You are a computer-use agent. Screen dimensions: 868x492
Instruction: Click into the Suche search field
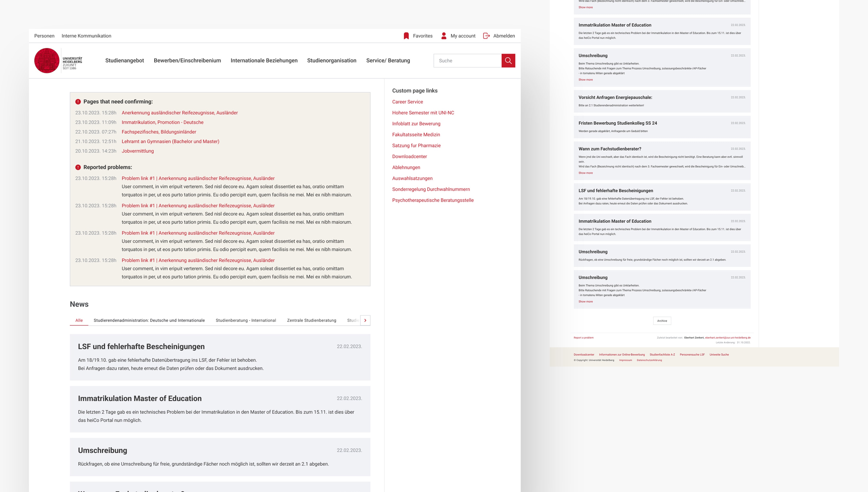[468, 61]
